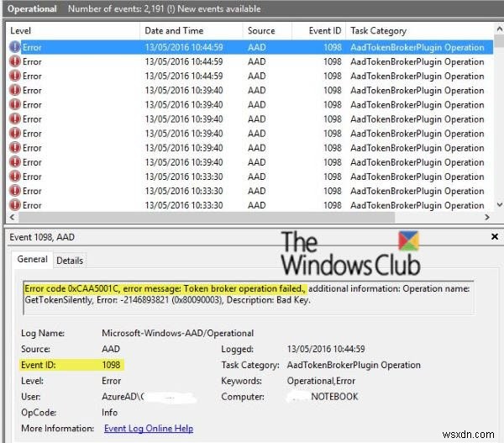Click the Keywords value 'Operational,Error'
Image resolution: width=504 pixels, height=443 pixels.
pos(321,381)
